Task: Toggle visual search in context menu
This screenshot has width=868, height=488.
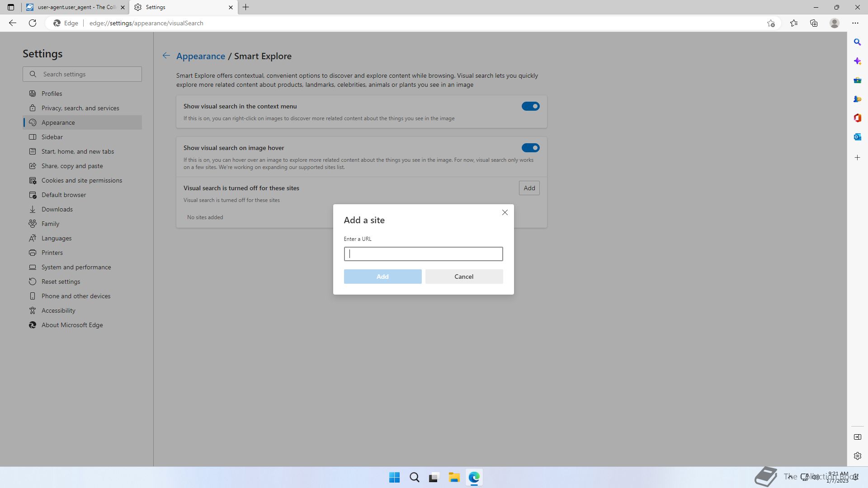Action: pos(530,106)
